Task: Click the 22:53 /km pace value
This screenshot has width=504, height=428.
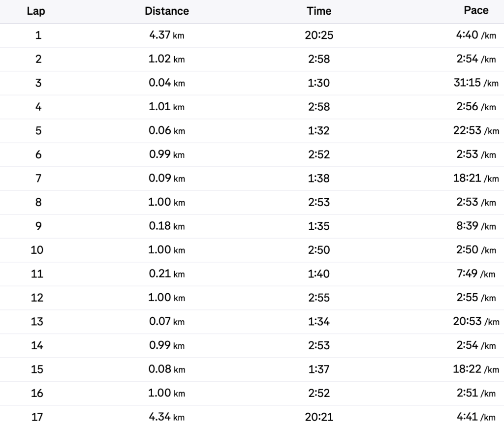Action: tap(475, 131)
